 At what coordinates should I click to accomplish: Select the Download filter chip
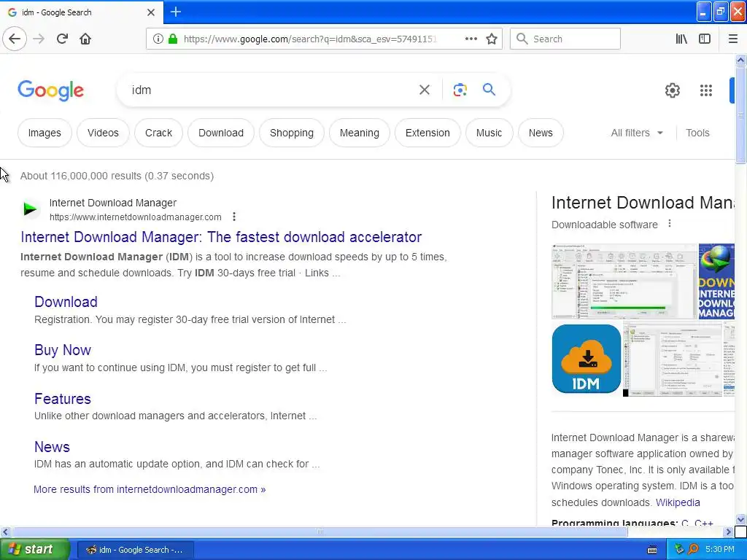coord(220,133)
